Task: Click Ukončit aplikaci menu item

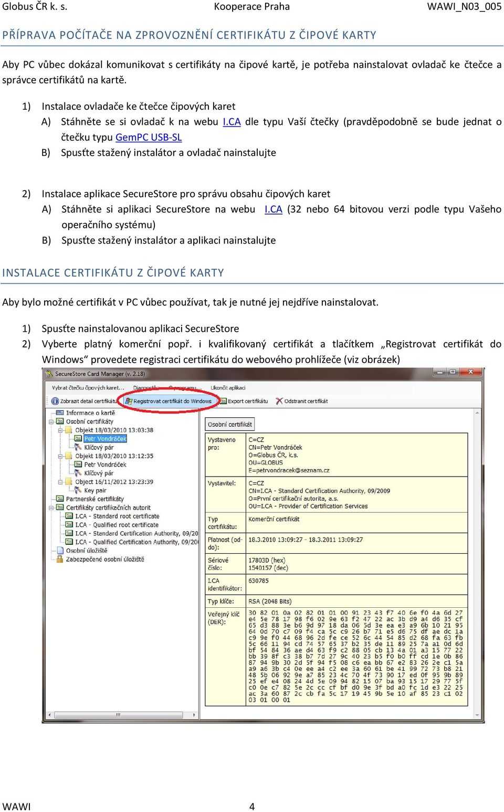Action: (228, 388)
